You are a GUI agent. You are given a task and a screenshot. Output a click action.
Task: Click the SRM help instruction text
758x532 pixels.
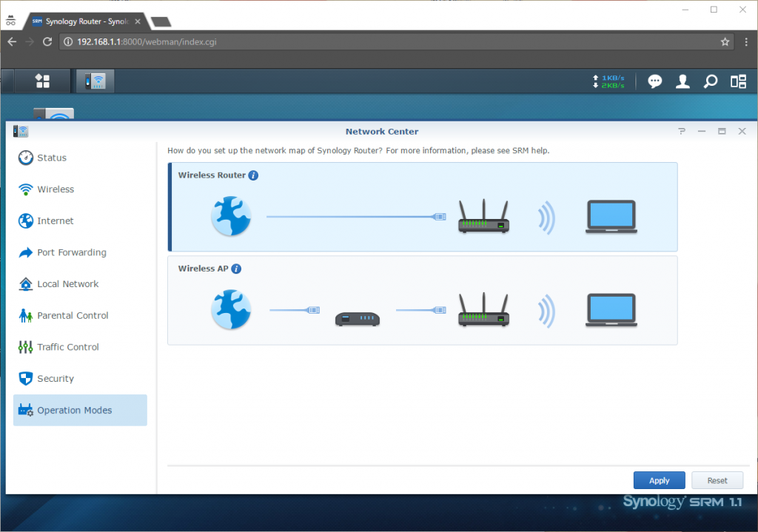(358, 151)
